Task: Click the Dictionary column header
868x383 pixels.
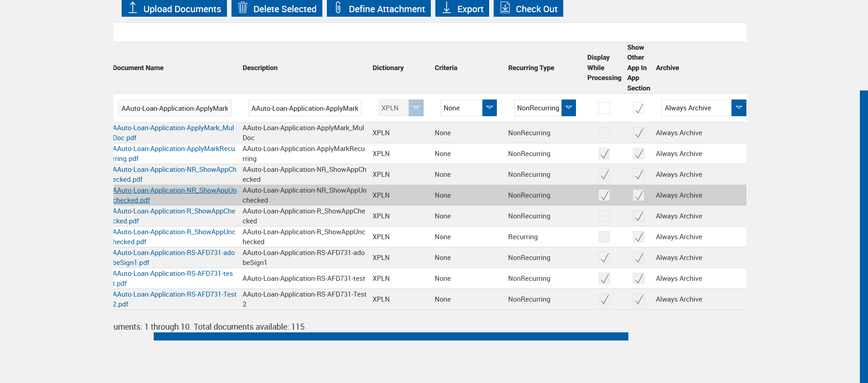Action: 388,68
